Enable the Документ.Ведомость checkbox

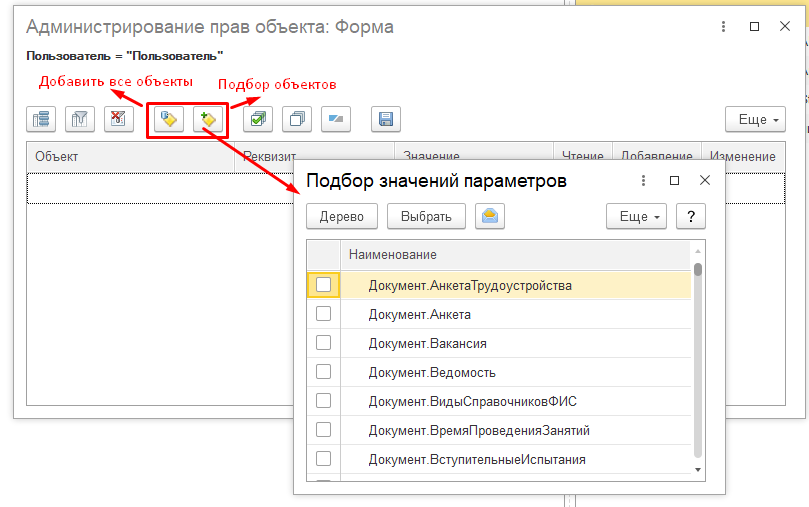[x=323, y=372]
